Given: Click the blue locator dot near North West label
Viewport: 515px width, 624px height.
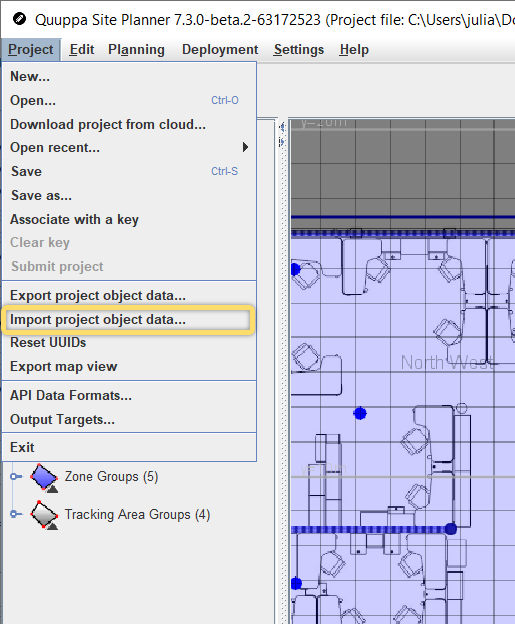Looking at the screenshot, I should (x=360, y=413).
